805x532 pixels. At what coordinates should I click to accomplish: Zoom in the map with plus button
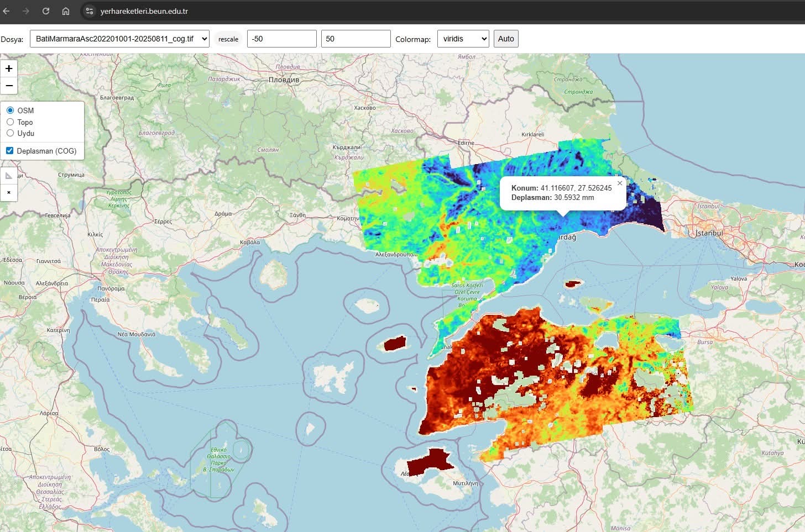pyautogui.click(x=9, y=69)
